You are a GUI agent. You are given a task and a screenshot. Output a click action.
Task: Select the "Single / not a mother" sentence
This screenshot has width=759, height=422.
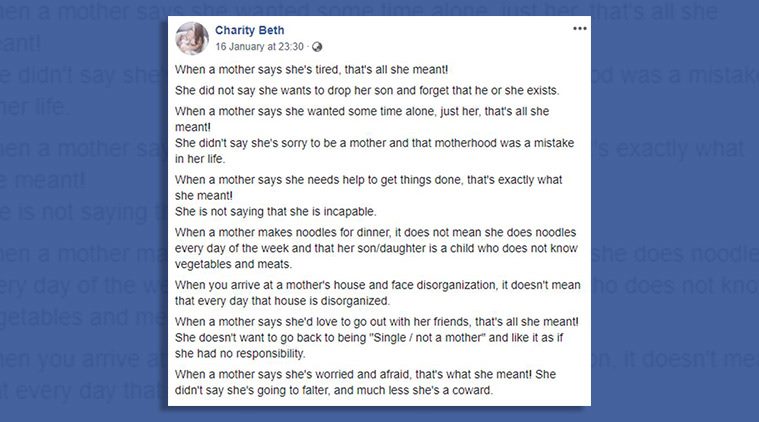369,338
